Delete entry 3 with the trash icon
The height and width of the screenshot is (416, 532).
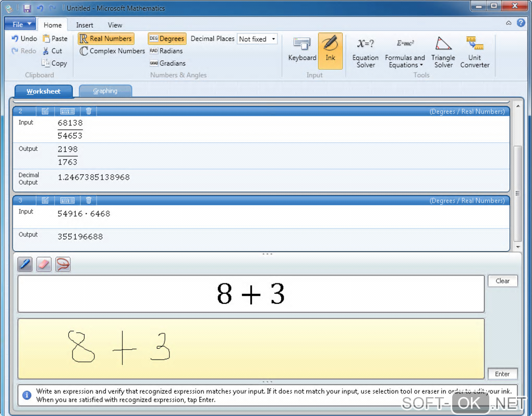point(89,200)
